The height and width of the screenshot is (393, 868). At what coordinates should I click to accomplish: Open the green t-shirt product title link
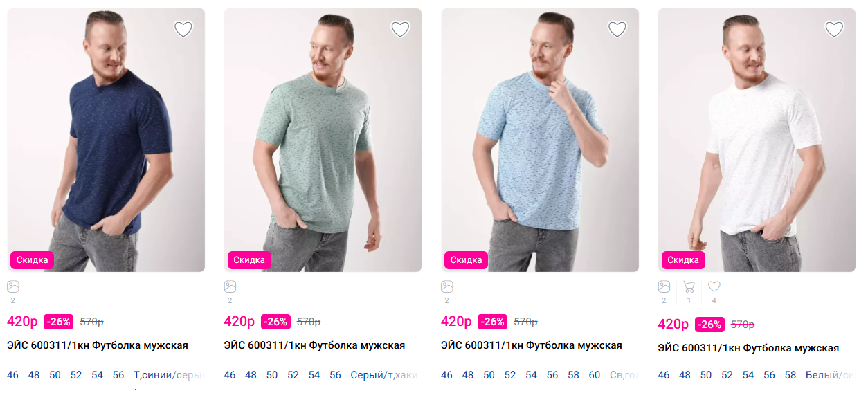(314, 345)
